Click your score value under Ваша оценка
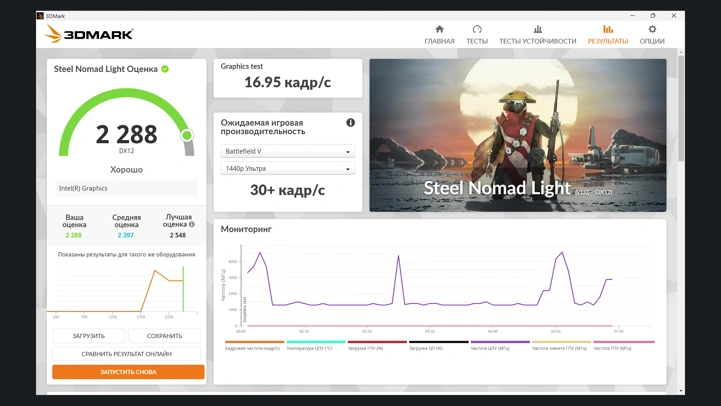Image resolution: width=721 pixels, height=406 pixels. (74, 235)
